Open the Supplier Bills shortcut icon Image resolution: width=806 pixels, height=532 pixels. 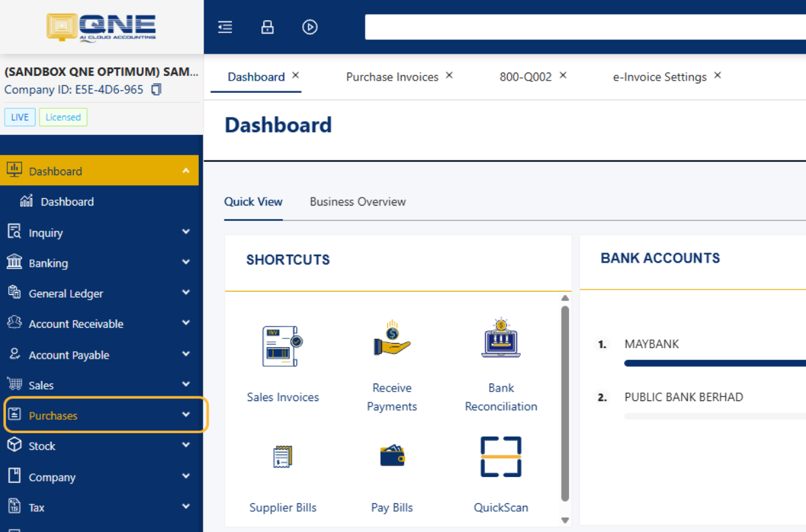click(282, 457)
